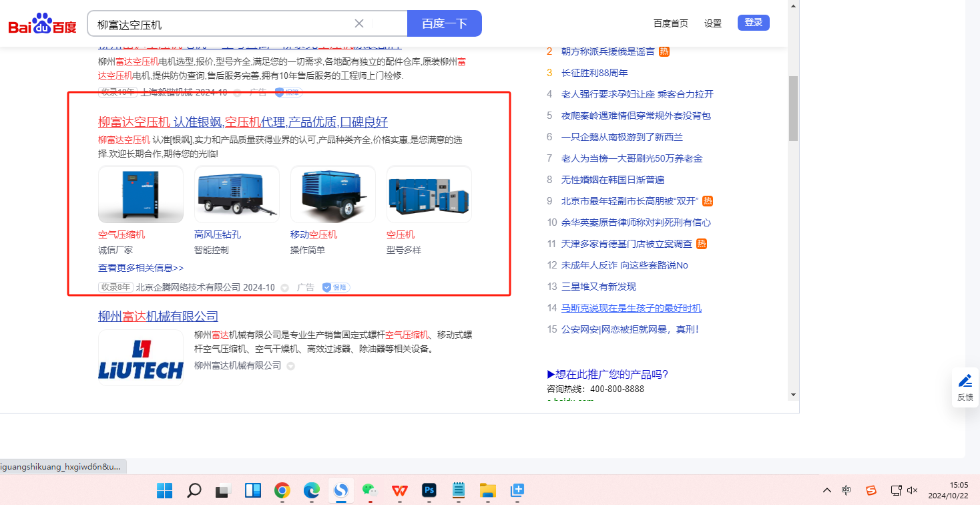980x505 pixels.
Task: Open hot search 朝方称派兵援俄是谣言
Action: click(608, 51)
